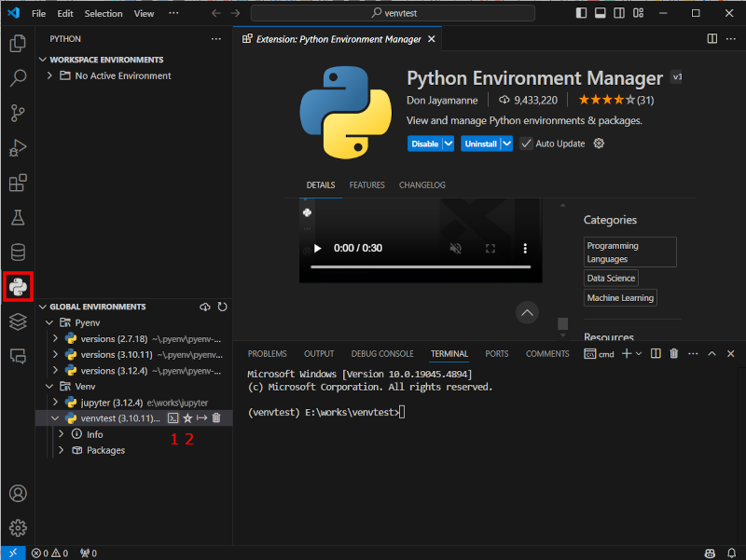Click the Uninstall extension button

(480, 143)
